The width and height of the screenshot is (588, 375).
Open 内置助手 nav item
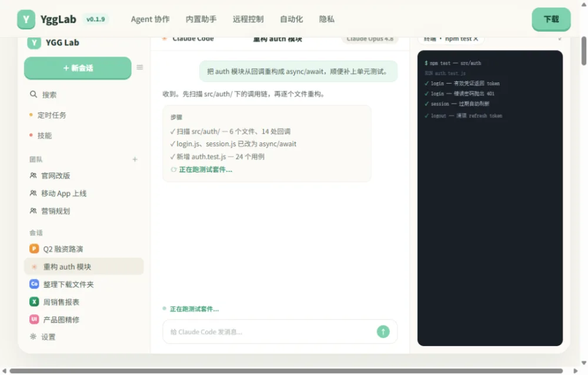[201, 19]
